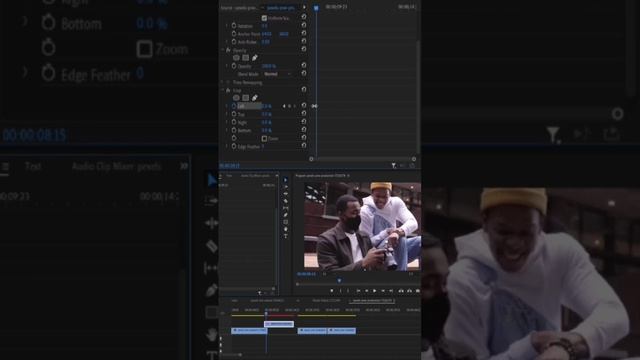Go to next keyframe on Left row
The image size is (640, 360).
point(295,106)
